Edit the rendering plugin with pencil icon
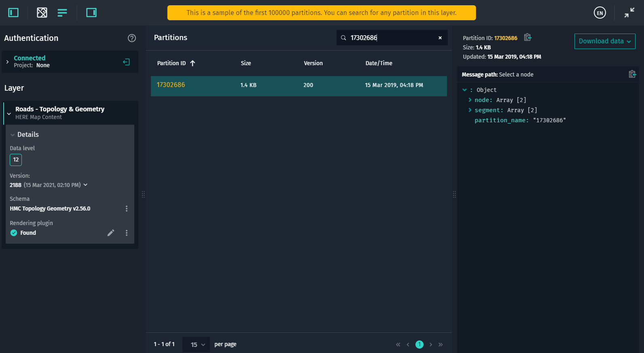The width and height of the screenshot is (644, 353). [111, 233]
